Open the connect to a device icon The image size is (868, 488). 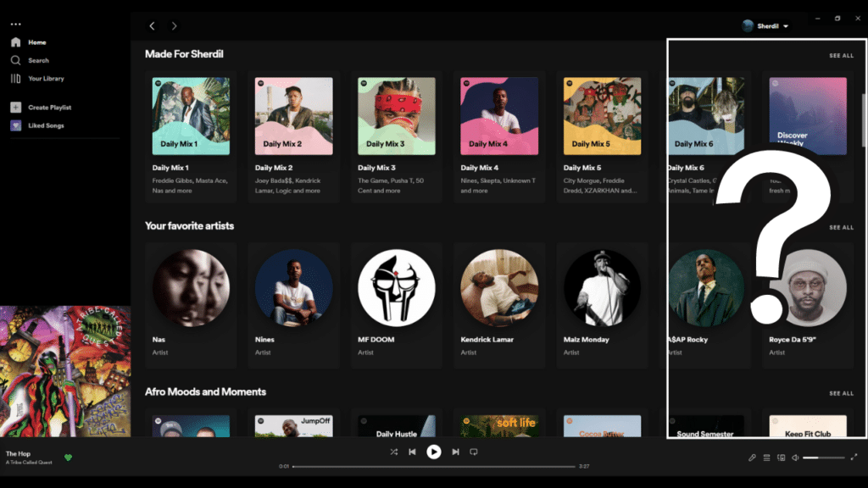click(781, 457)
